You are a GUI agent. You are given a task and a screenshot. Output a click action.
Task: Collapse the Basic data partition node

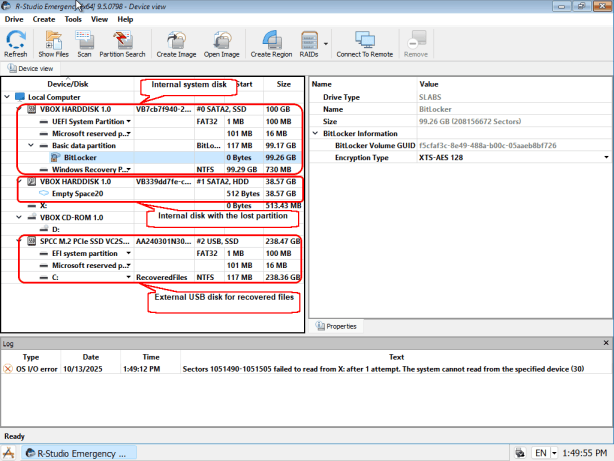pyautogui.click(x=32, y=145)
